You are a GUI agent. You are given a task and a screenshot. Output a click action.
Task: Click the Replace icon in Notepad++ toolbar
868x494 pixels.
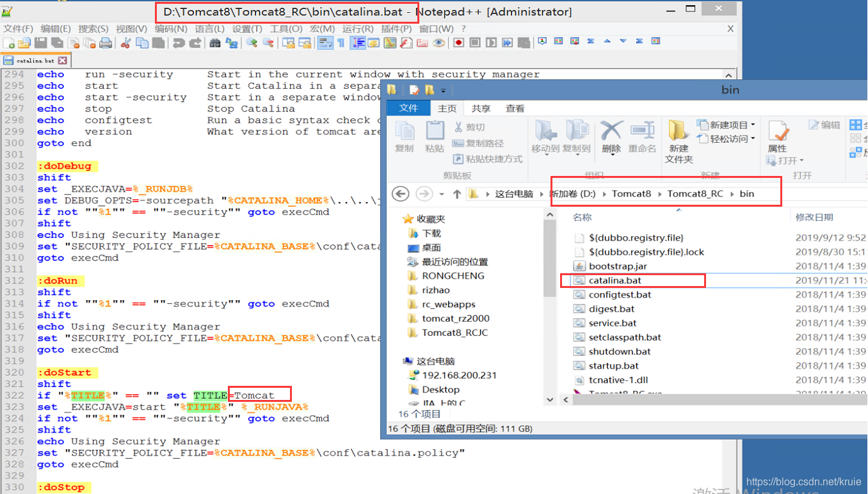[x=231, y=43]
